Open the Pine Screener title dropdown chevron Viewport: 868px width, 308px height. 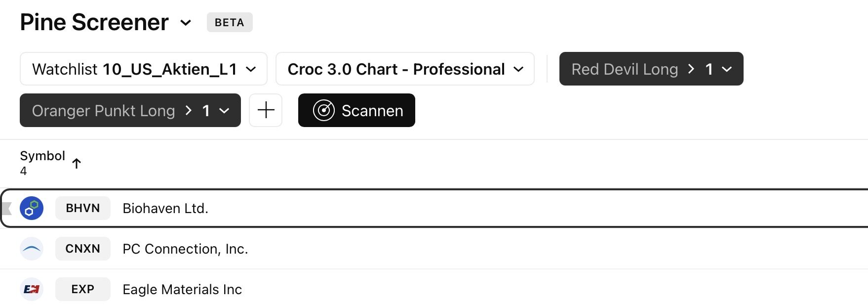click(x=186, y=23)
